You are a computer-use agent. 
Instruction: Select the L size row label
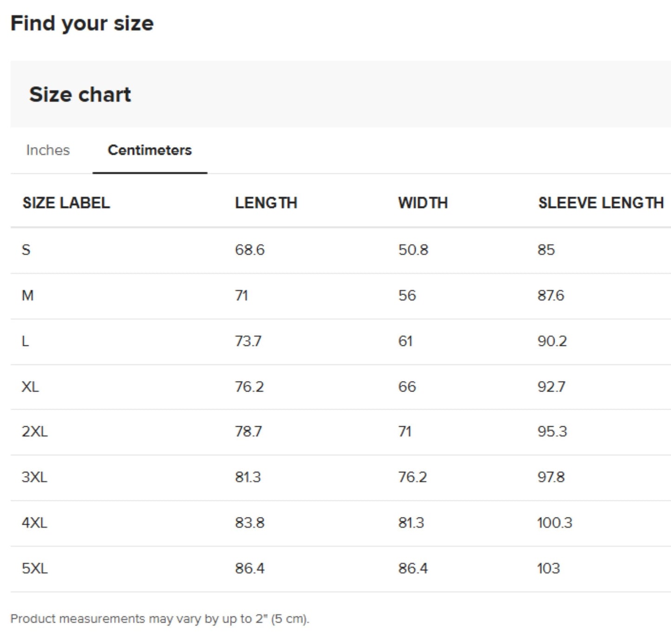click(x=25, y=341)
